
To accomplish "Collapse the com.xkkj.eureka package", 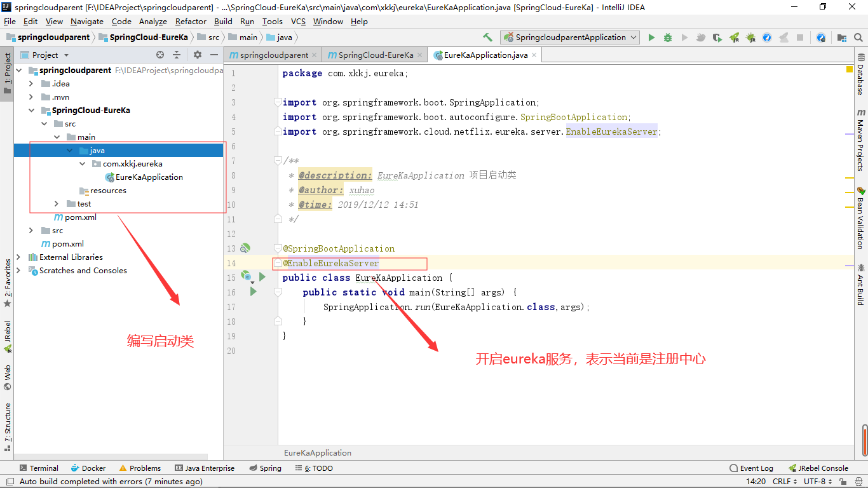I will coord(82,164).
